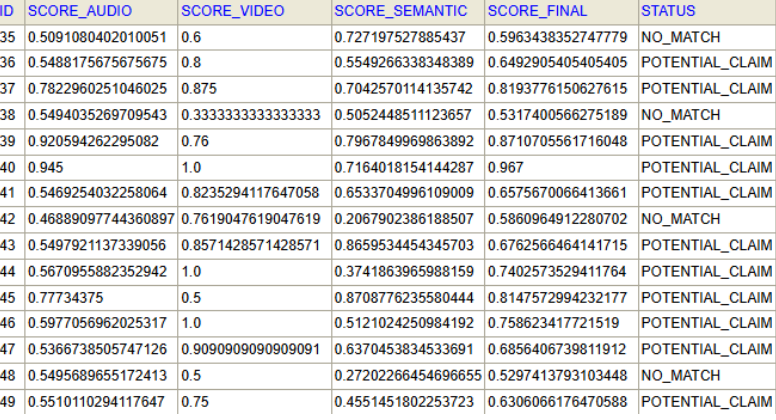
Task: Select video score 1.0 in row 44
Action: [x=191, y=271]
